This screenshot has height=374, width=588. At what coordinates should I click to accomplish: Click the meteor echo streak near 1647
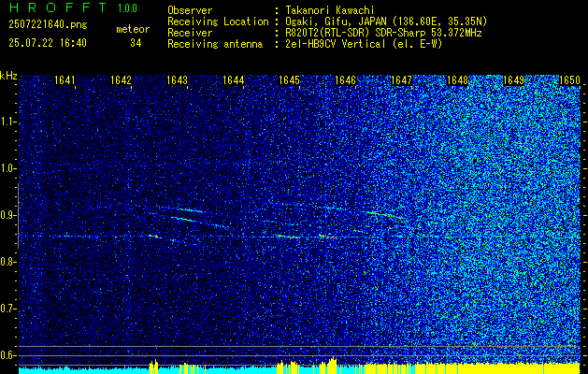click(386, 215)
